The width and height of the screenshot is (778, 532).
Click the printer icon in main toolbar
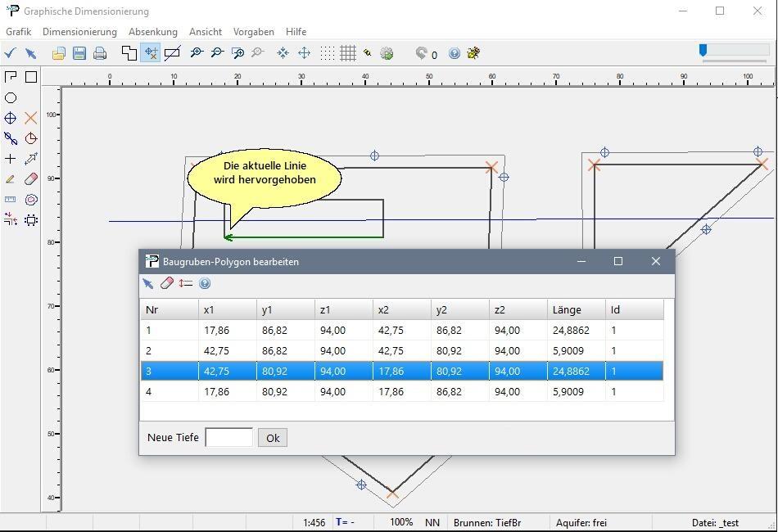(100, 53)
